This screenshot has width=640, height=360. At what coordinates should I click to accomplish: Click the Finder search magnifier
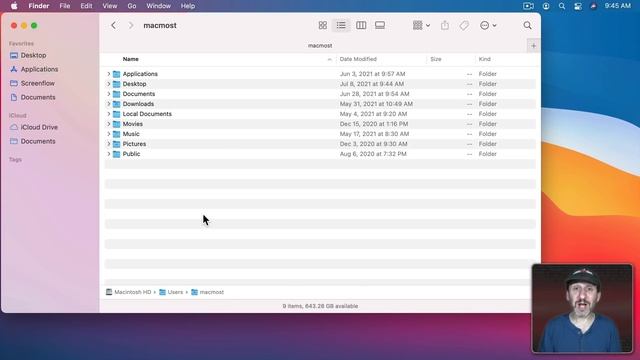click(x=527, y=25)
